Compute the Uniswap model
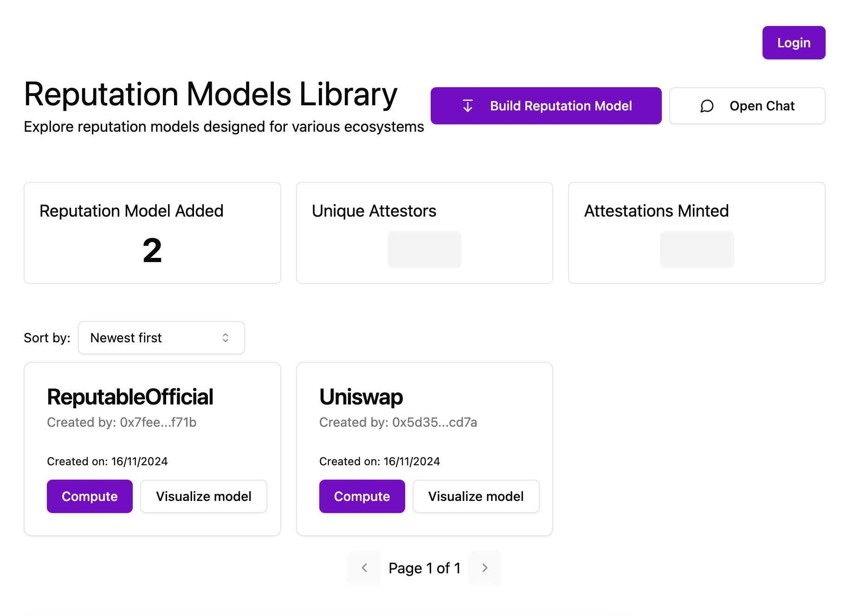 click(362, 496)
